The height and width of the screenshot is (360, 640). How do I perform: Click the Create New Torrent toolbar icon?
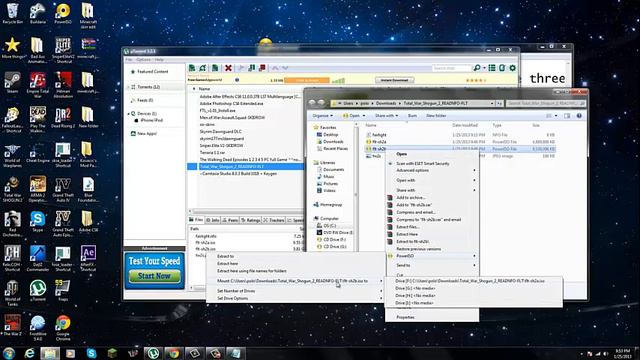tap(215, 68)
